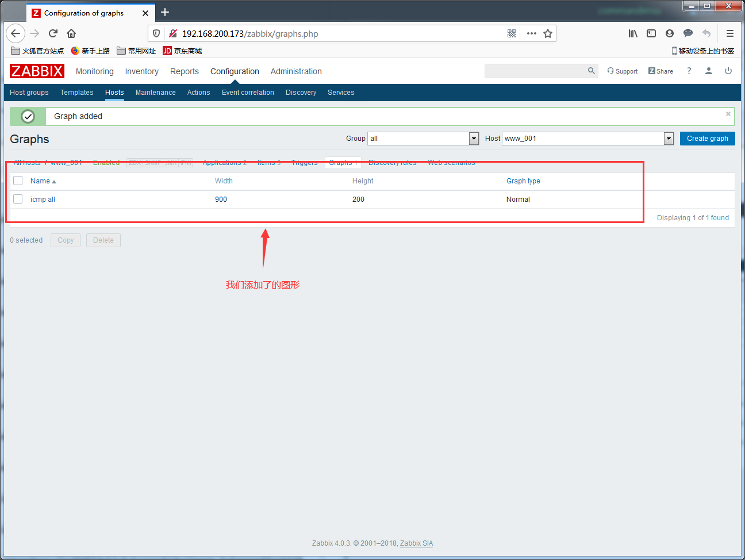The image size is (745, 560).
Task: Go back with the browser back arrow
Action: coord(16,33)
